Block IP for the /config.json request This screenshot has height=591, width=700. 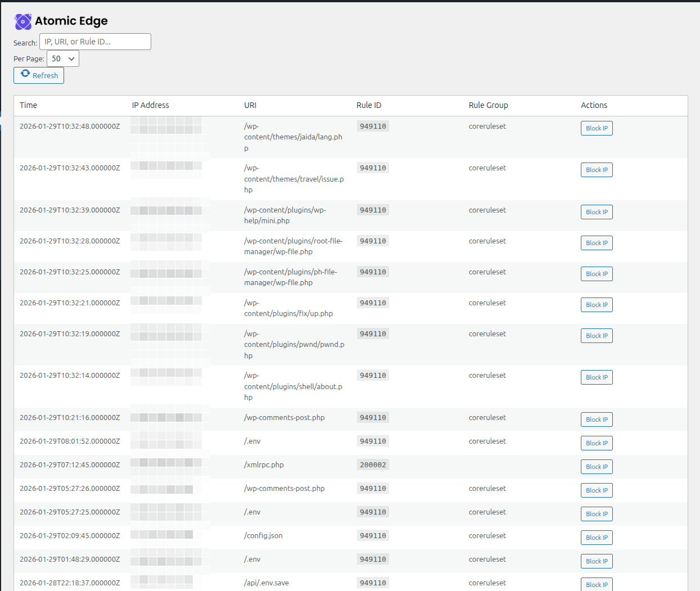tap(596, 537)
